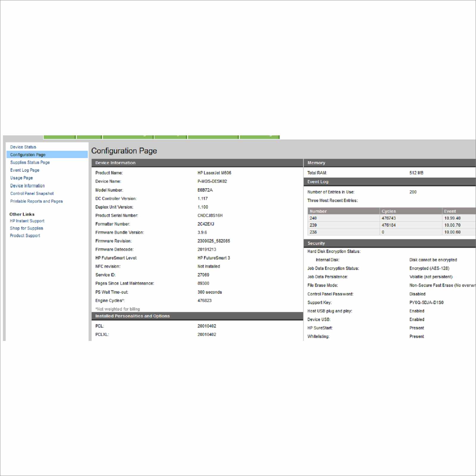Click the Event column header
The image size is (476, 476).
pos(459,211)
